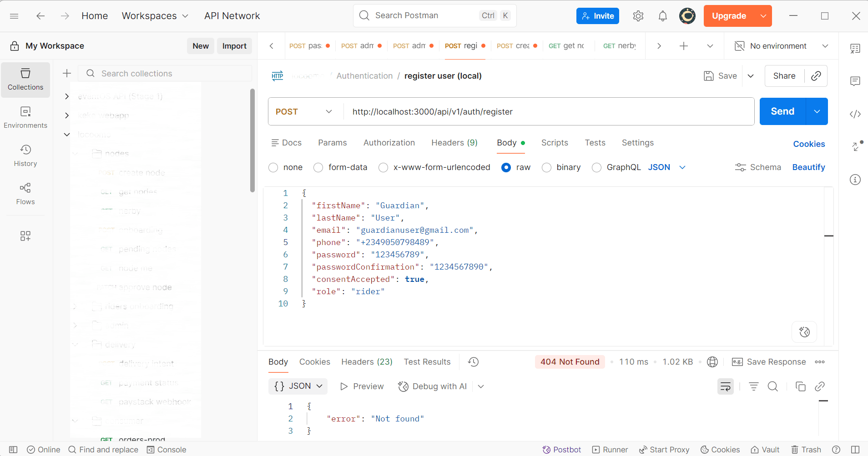
Task: Open the tabs overflow dropdown chevron
Action: [710, 46]
